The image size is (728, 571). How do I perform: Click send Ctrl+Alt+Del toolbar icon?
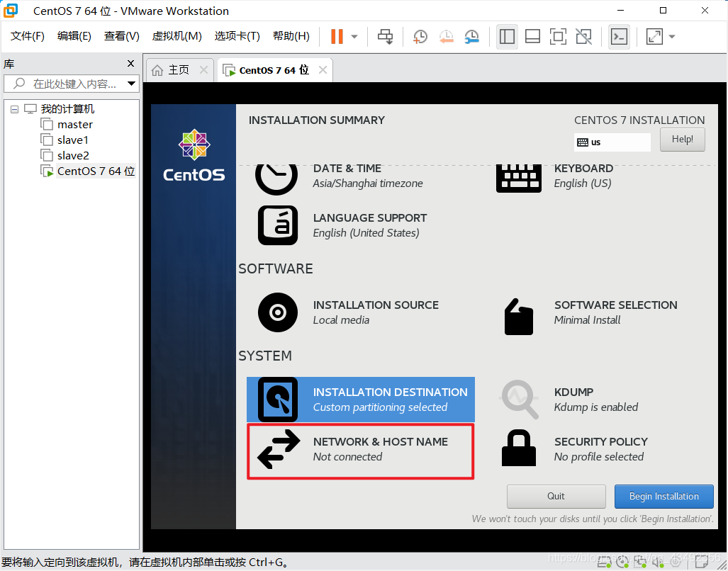click(385, 36)
